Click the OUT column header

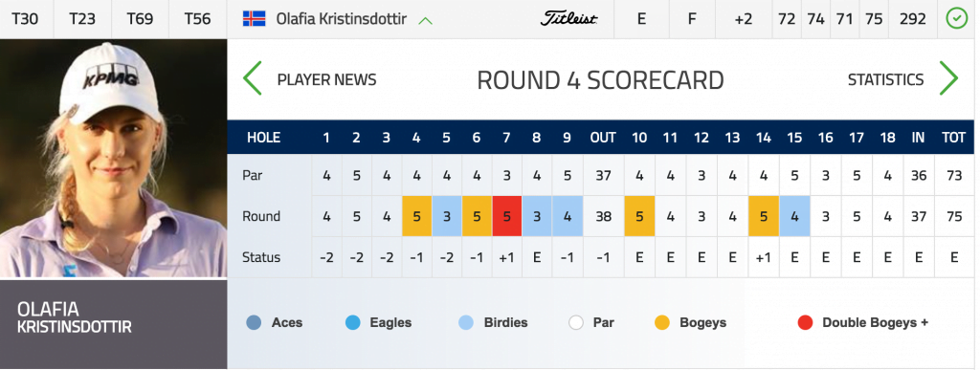(603, 138)
